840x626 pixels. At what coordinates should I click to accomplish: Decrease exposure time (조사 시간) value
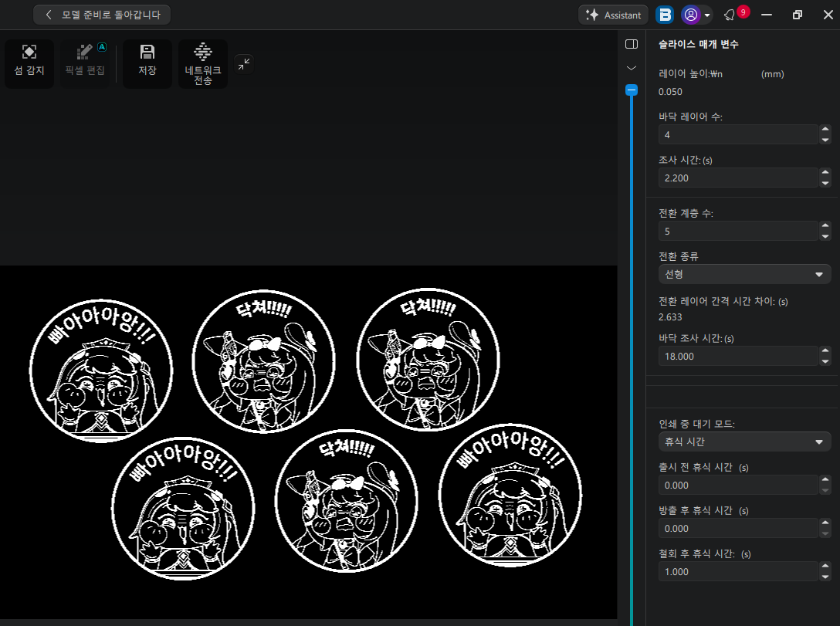(x=825, y=183)
